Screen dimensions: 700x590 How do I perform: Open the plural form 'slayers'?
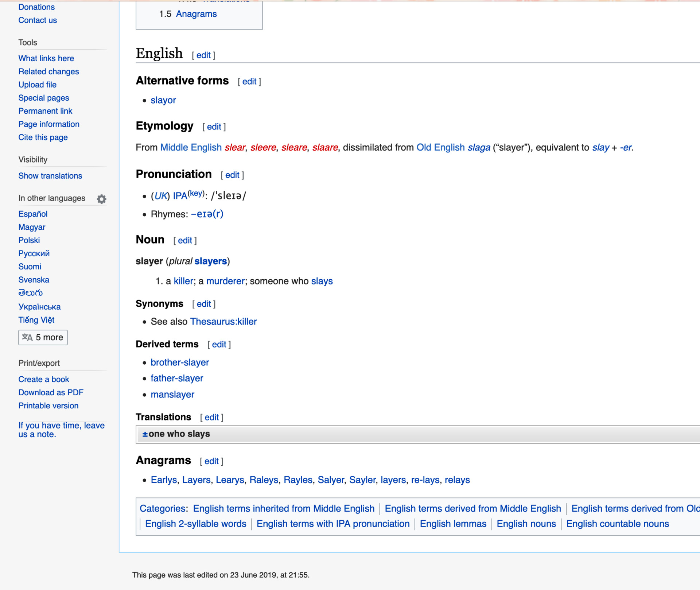pyautogui.click(x=210, y=261)
